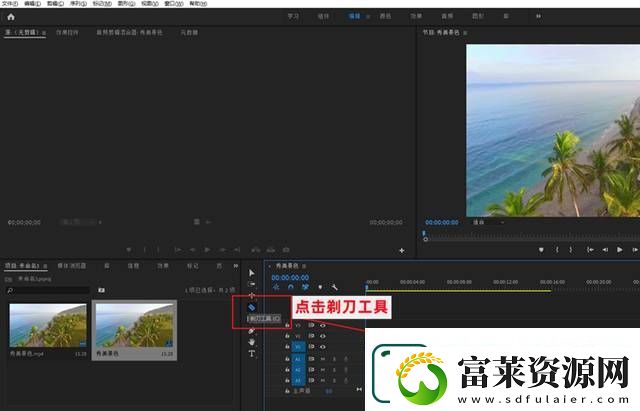640x411 pixels.
Task: Mute audio track A1
Action: 323,359
